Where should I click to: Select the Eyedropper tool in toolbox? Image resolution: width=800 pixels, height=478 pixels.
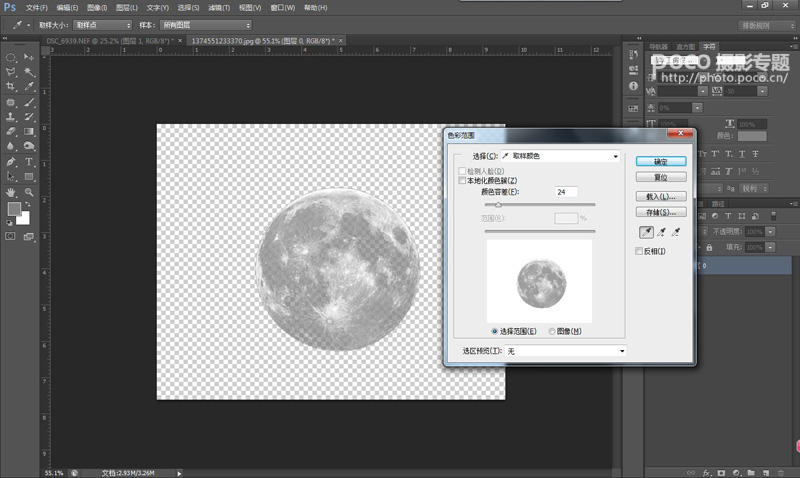29,87
